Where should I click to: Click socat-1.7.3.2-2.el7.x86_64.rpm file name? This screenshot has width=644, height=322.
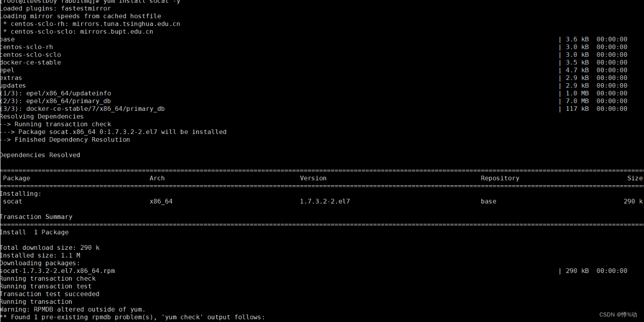[58, 271]
